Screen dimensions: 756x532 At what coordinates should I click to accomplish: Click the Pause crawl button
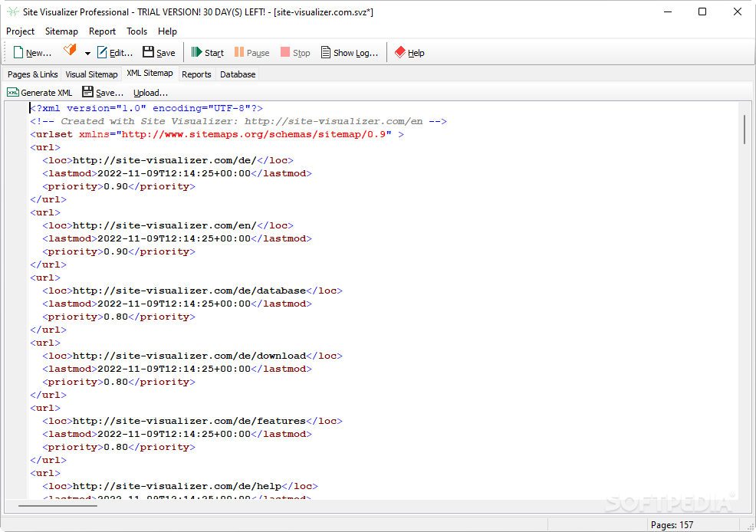251,53
